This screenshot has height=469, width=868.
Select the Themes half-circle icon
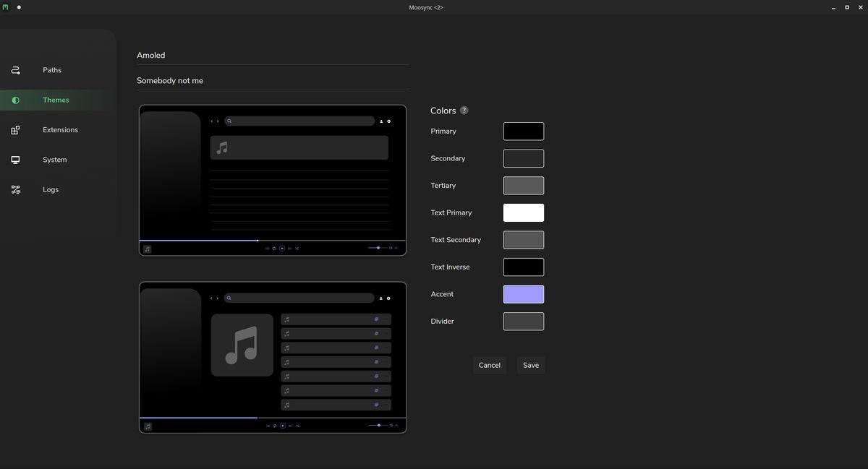pos(15,100)
